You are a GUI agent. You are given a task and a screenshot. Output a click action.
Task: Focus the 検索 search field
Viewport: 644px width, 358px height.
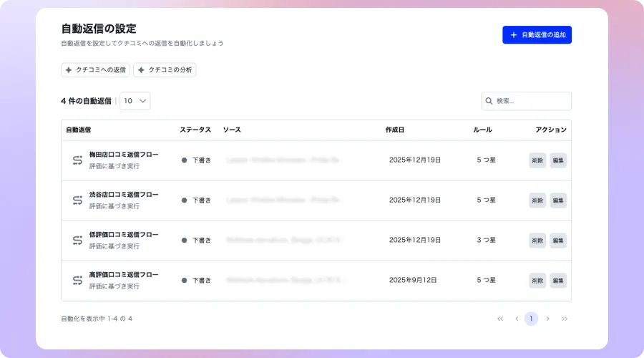point(527,101)
